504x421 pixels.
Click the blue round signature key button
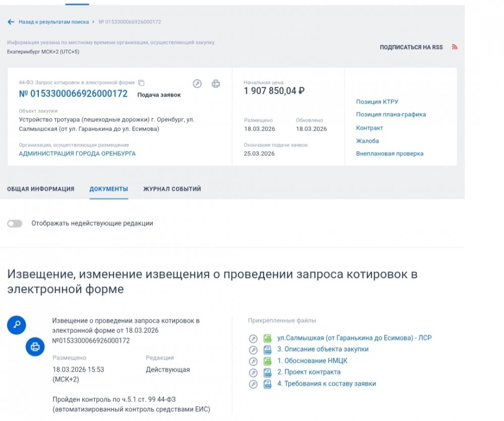click(x=17, y=325)
